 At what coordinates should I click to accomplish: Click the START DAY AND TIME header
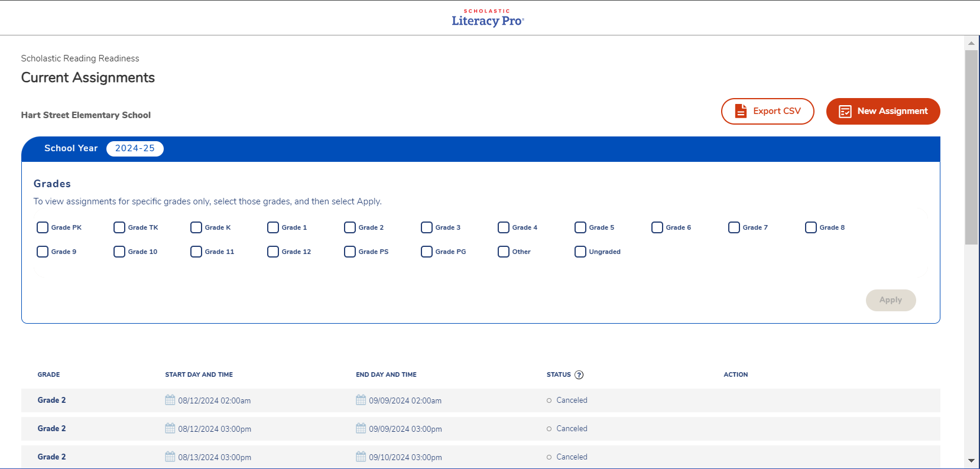click(x=199, y=374)
